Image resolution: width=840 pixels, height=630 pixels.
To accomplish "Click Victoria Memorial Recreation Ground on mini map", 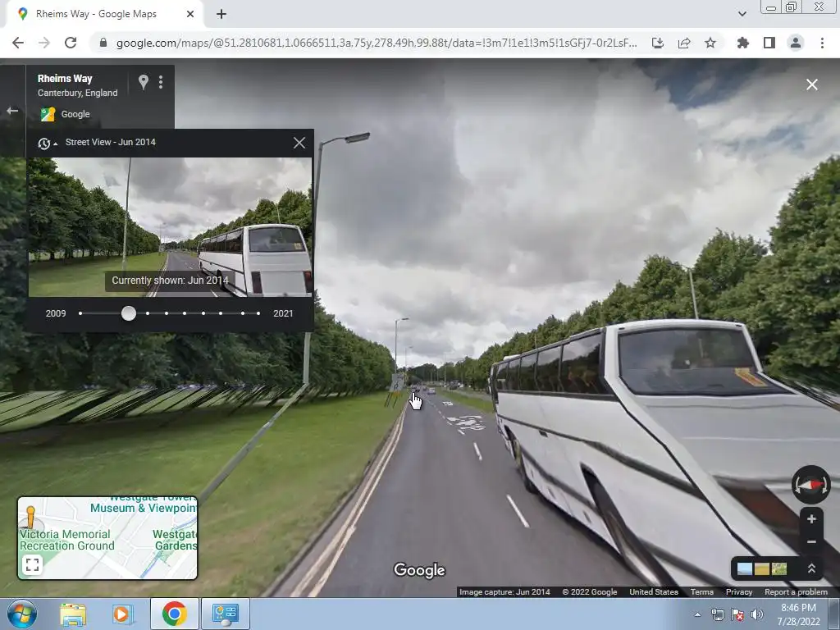I will pyautogui.click(x=66, y=540).
